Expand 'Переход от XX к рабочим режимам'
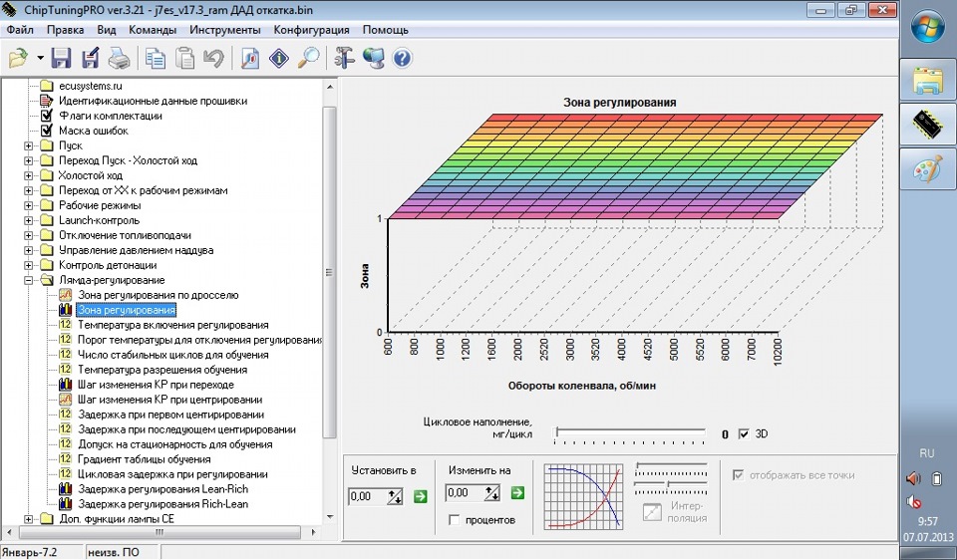Screen dimensions: 957x560 click(28, 190)
